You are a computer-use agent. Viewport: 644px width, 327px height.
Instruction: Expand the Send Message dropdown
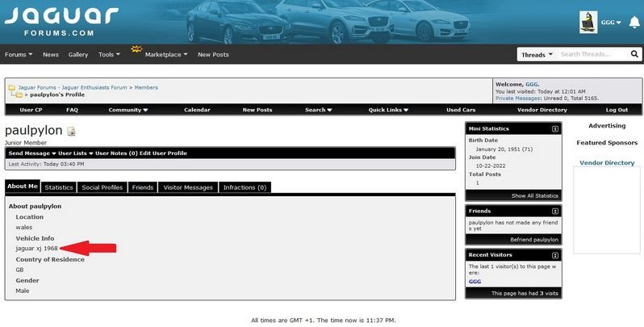[31, 153]
